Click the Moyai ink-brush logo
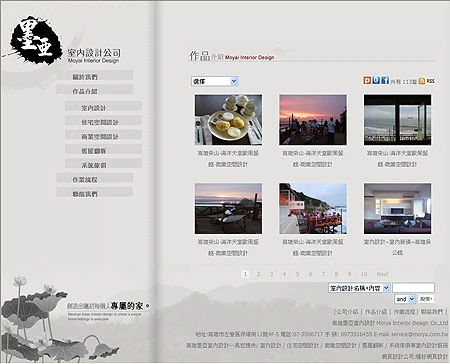 [36, 40]
